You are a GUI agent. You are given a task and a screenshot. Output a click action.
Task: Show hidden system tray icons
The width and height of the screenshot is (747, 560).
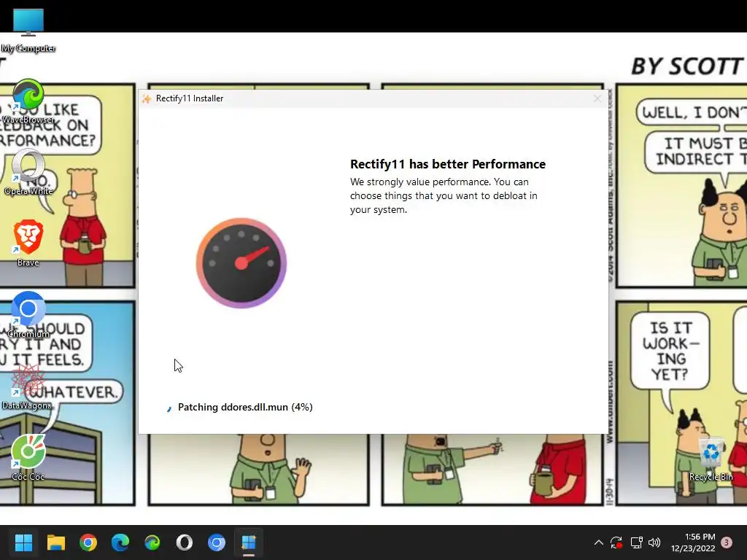pyautogui.click(x=599, y=542)
